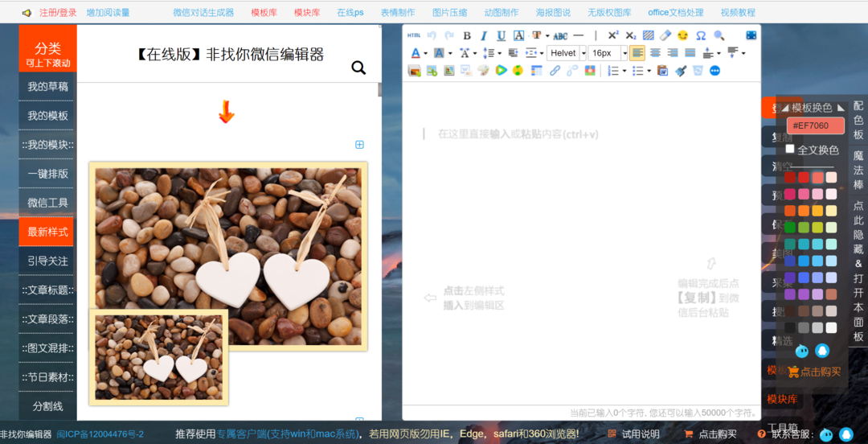Apply superscript formatting
The width and height of the screenshot is (868, 444).
(x=612, y=35)
